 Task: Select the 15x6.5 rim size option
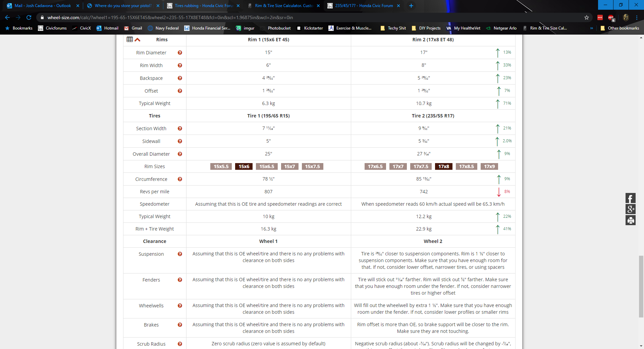pos(267,166)
